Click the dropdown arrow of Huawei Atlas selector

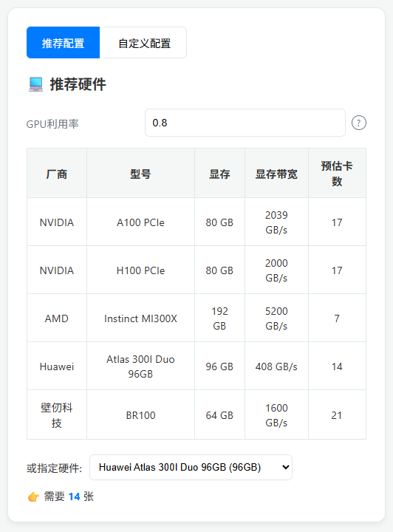(285, 468)
